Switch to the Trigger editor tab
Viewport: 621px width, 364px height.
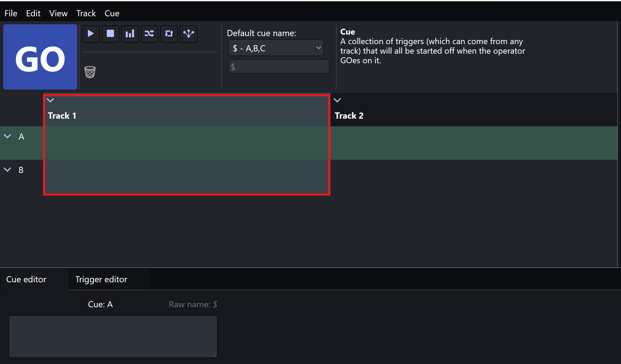[x=110, y=279]
